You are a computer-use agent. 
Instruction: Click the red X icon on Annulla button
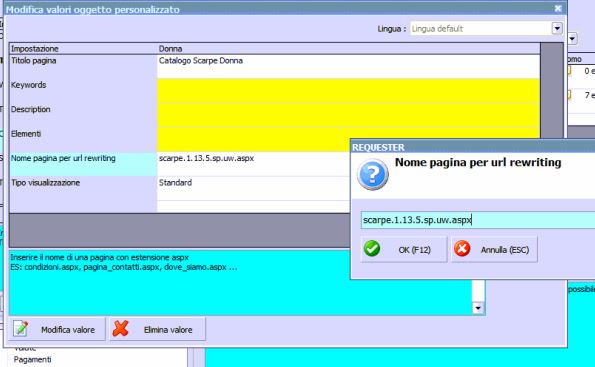click(x=462, y=249)
